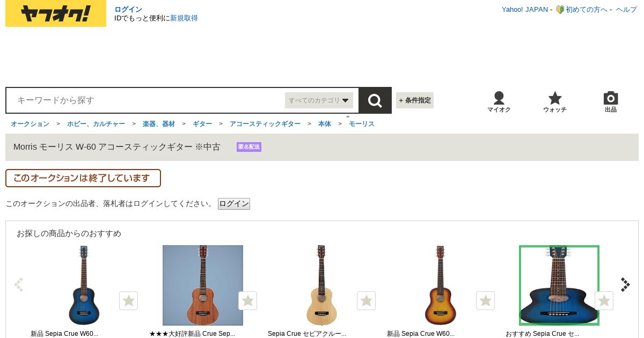Click the キーワードから探す search field
This screenshot has width=644, height=338.
(145, 100)
